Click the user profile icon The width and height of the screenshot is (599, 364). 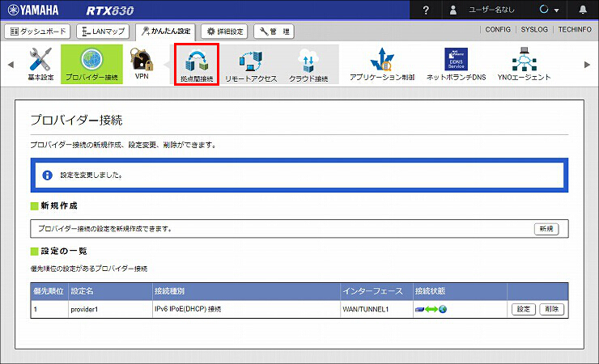coord(453,10)
